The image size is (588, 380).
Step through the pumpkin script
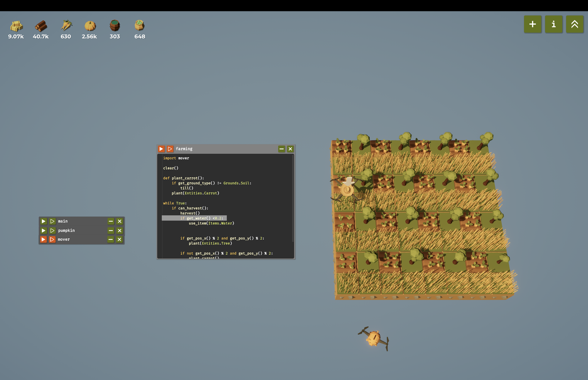coord(52,230)
